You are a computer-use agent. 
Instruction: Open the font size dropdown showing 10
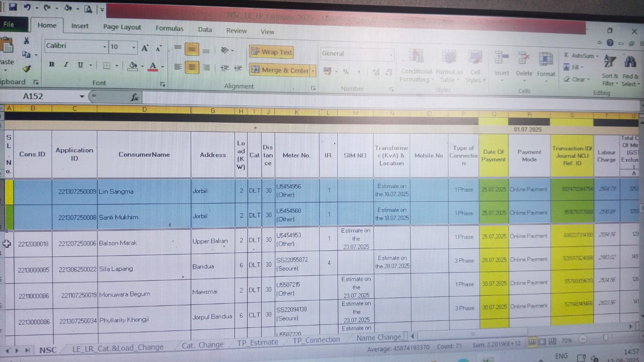pos(134,48)
